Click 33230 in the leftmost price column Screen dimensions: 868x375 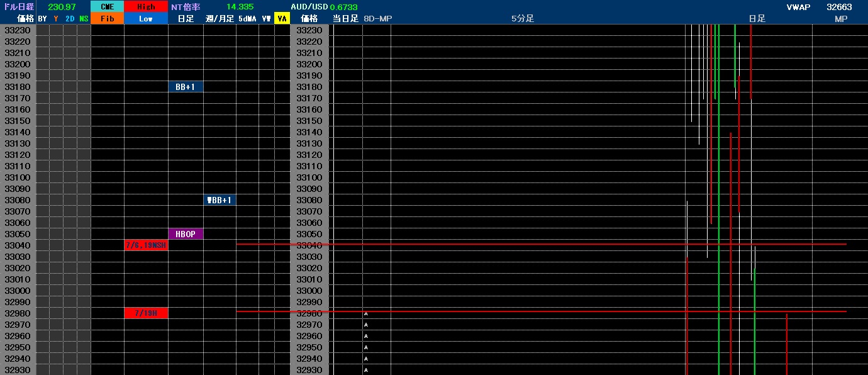[18, 30]
